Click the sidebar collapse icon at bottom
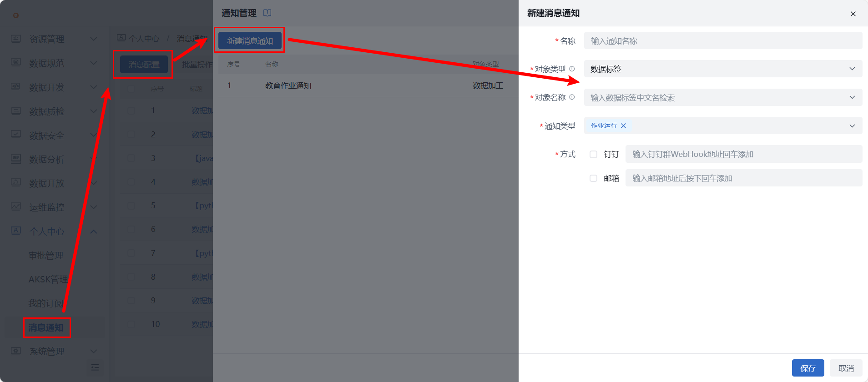The image size is (868, 382). [95, 367]
